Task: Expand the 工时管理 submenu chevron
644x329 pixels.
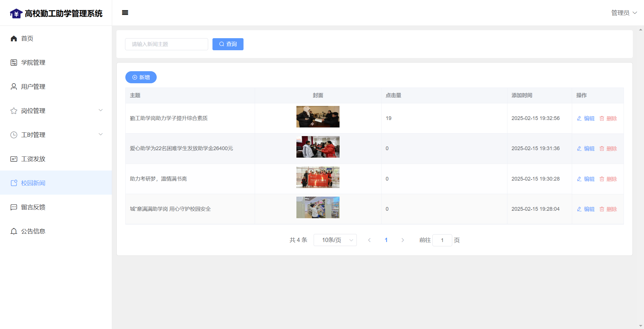Action: [x=101, y=134]
